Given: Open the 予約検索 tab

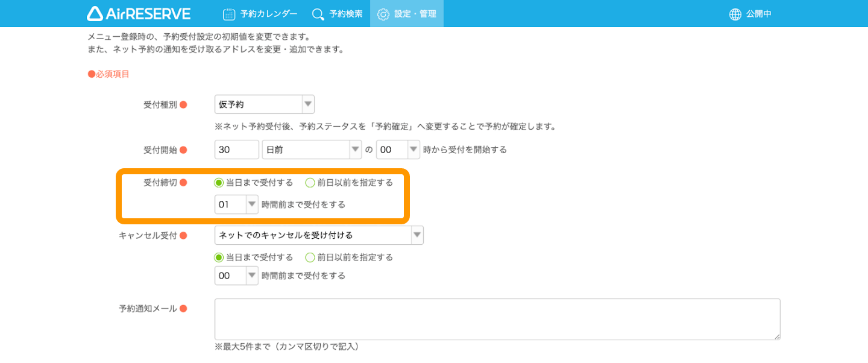Looking at the screenshot, I should tap(338, 14).
